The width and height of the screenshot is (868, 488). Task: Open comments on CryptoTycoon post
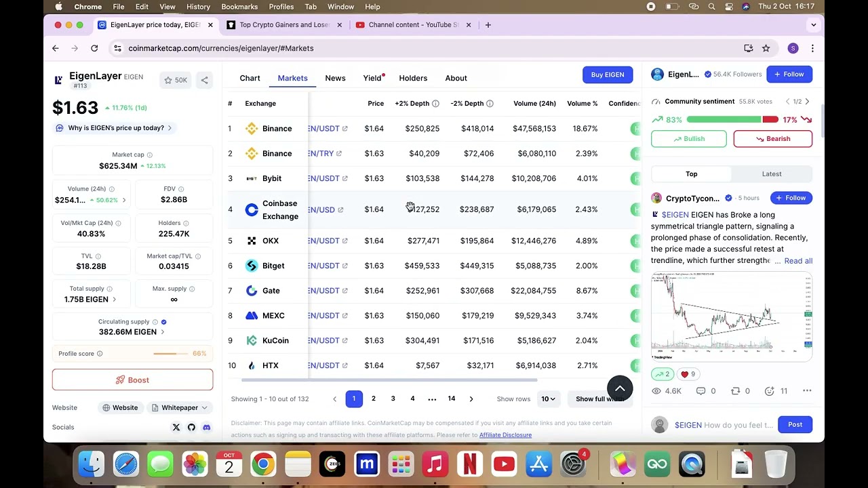coord(706,391)
